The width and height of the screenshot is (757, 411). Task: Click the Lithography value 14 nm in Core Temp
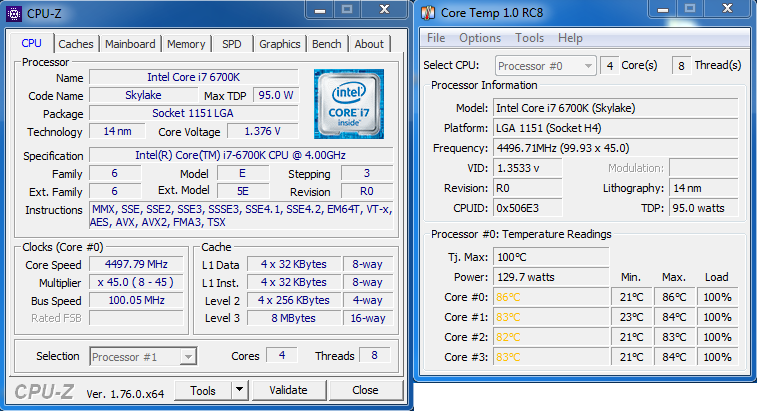[x=703, y=188]
